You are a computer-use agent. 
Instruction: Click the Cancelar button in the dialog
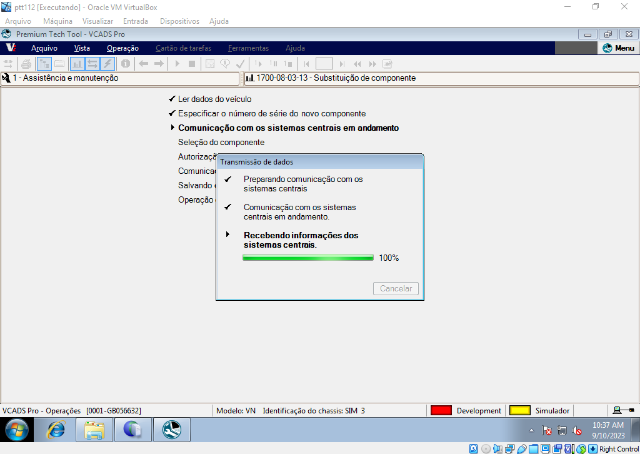coord(396,288)
